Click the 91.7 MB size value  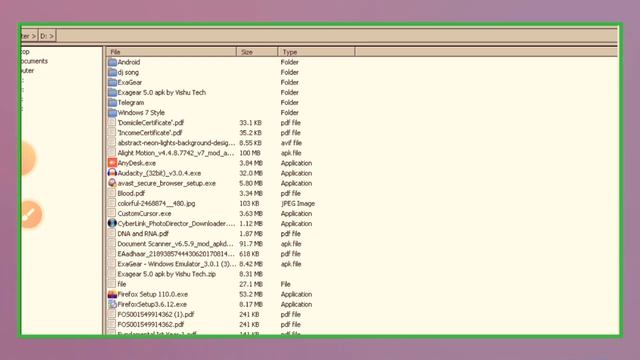click(x=251, y=244)
